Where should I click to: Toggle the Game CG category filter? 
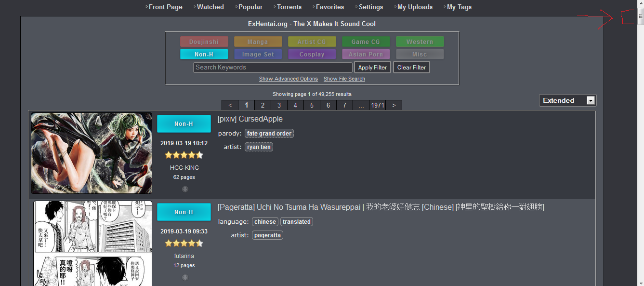(x=366, y=42)
